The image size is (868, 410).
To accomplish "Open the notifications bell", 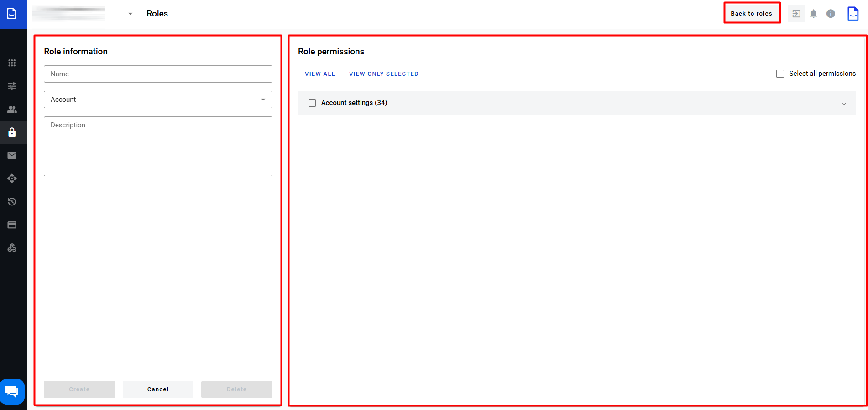I will (x=813, y=14).
